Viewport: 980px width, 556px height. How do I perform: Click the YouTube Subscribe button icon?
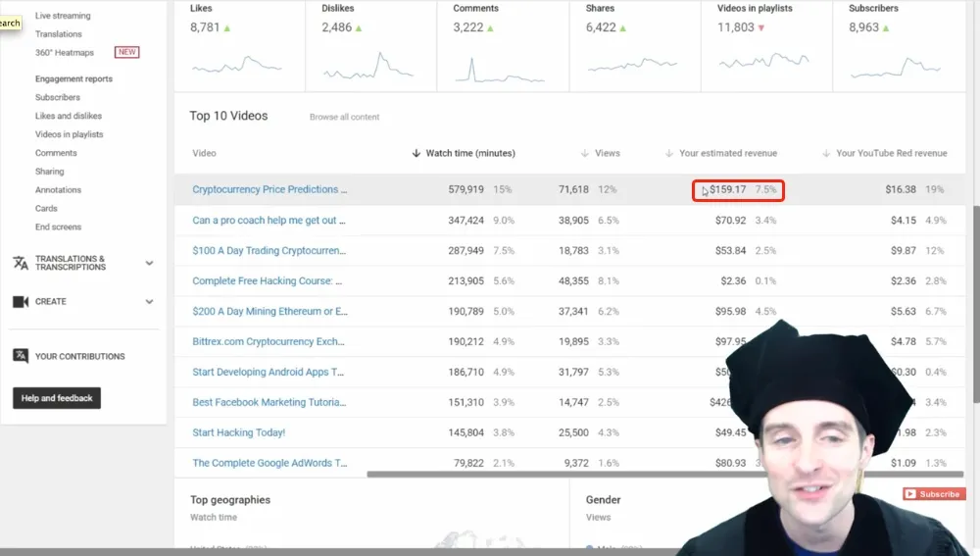click(910, 494)
